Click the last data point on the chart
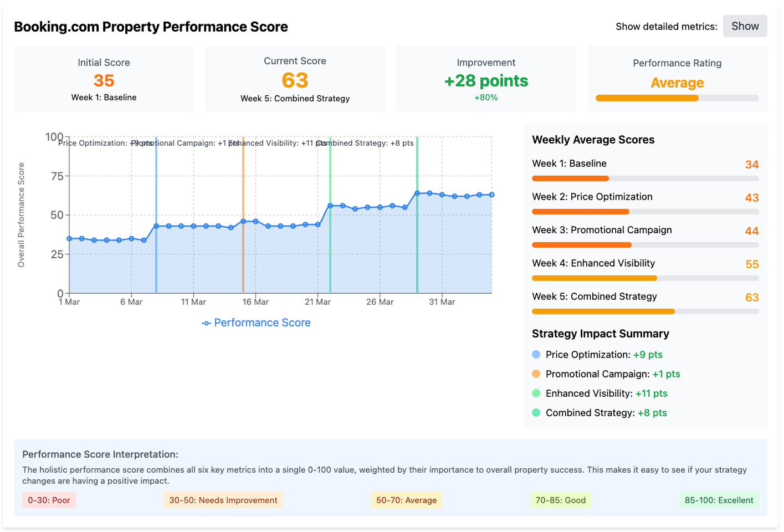Viewport: 784px width, 532px height. [x=491, y=195]
